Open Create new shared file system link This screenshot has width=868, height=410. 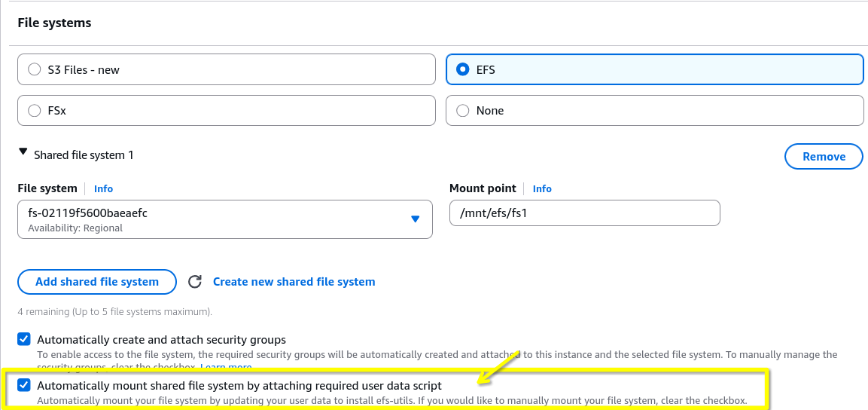[294, 281]
